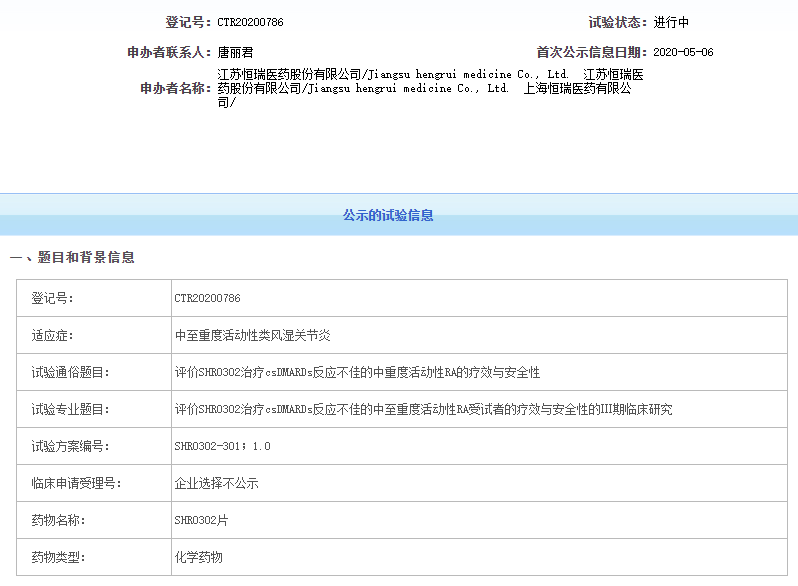Click the 适应症 row label
Image resolution: width=798 pixels, height=586 pixels.
(x=52, y=336)
